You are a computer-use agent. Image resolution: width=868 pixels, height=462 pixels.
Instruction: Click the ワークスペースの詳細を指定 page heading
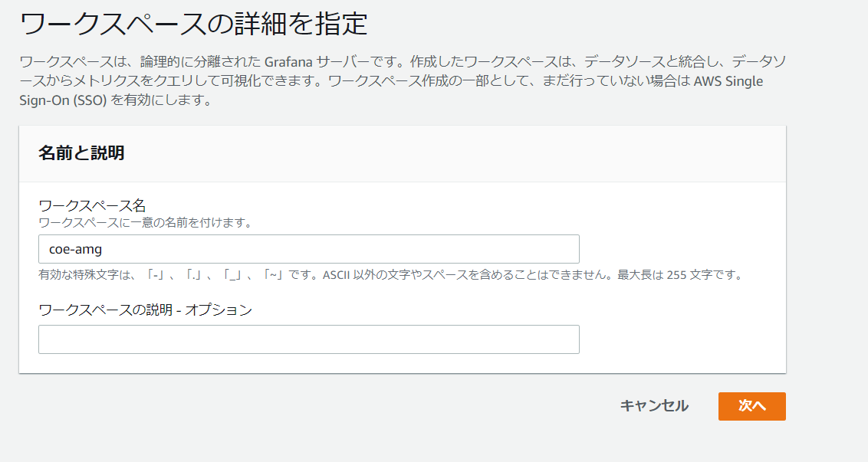pos(193,24)
